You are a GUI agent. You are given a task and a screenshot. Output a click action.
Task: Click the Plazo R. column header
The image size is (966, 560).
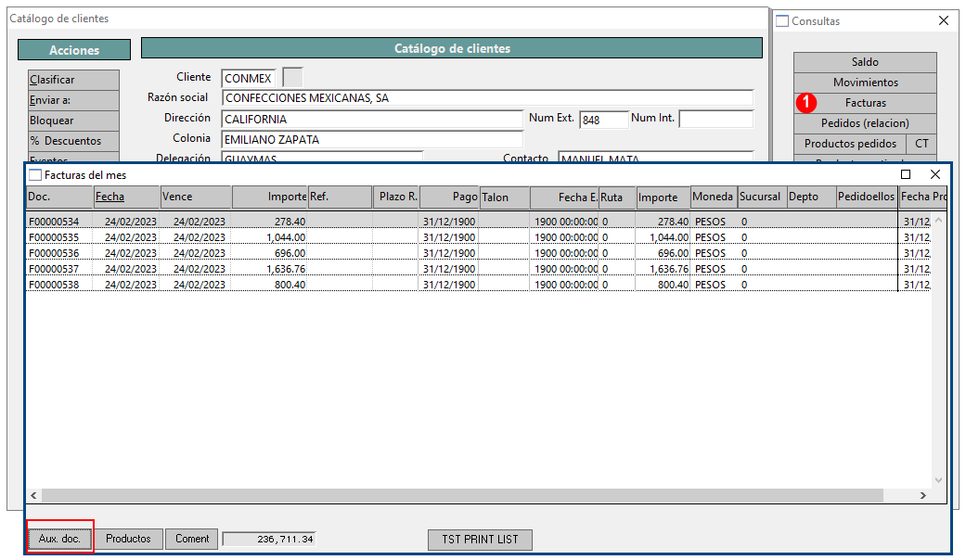(396, 197)
